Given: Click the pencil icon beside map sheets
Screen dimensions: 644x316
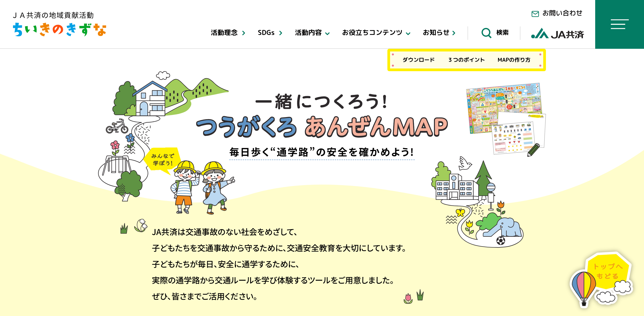Looking at the screenshot, I should click(534, 150).
